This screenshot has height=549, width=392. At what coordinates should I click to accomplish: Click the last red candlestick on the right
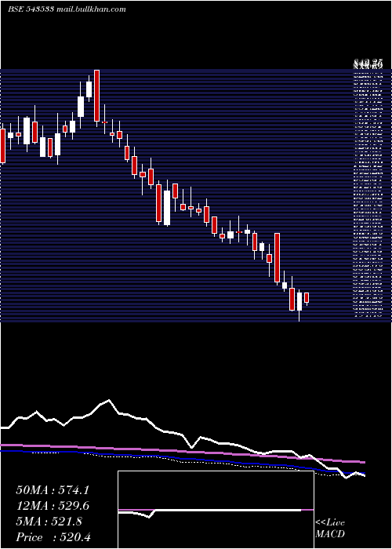pyautogui.click(x=307, y=297)
